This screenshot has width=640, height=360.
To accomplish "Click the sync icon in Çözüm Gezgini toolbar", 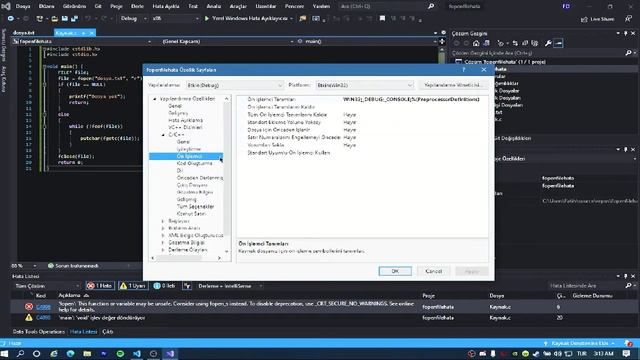I will tap(515, 43).
